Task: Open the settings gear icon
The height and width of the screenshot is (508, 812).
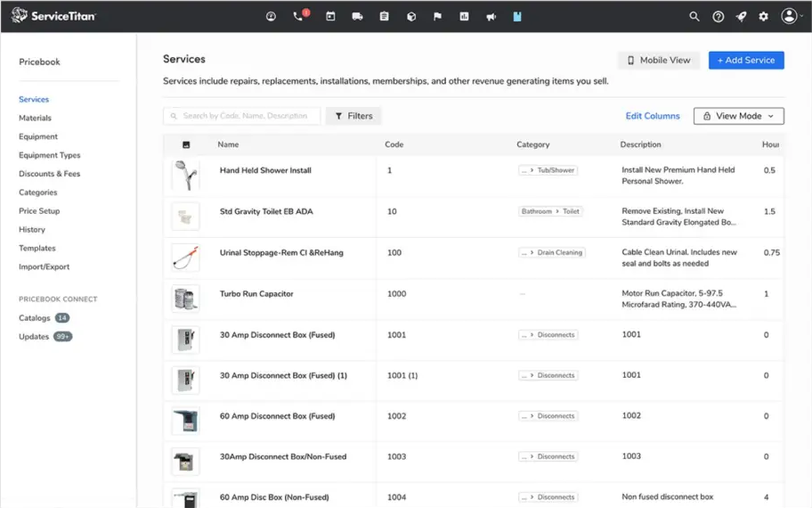Action: (x=764, y=17)
